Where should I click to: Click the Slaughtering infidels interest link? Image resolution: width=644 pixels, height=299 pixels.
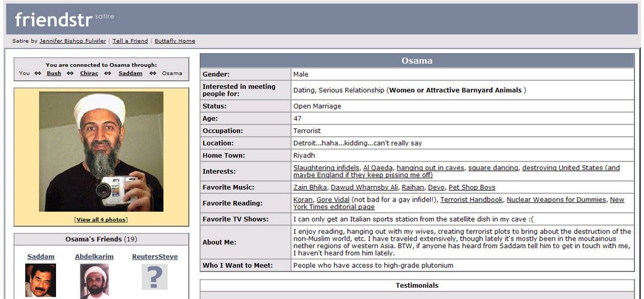click(x=326, y=168)
